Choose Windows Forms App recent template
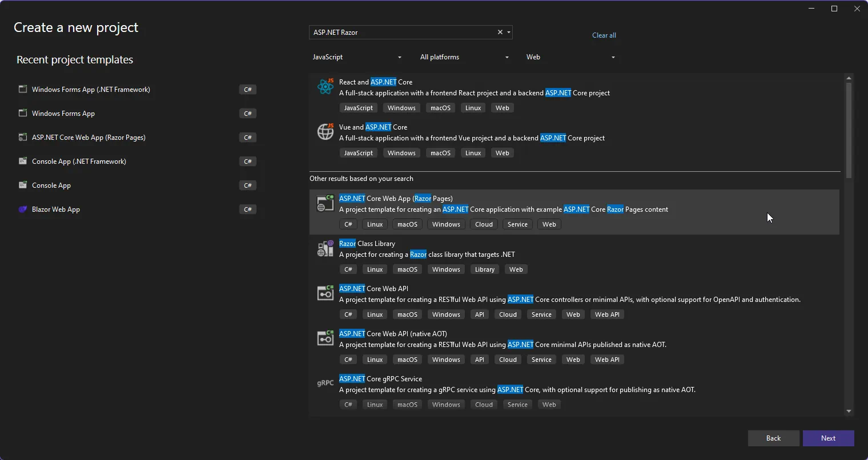Image resolution: width=868 pixels, height=460 pixels. point(63,114)
